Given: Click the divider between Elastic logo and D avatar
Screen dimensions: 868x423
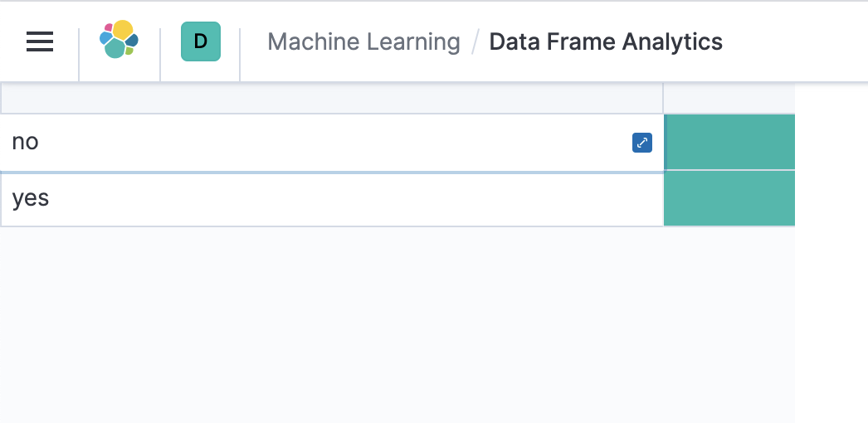Looking at the screenshot, I should 160,55.
